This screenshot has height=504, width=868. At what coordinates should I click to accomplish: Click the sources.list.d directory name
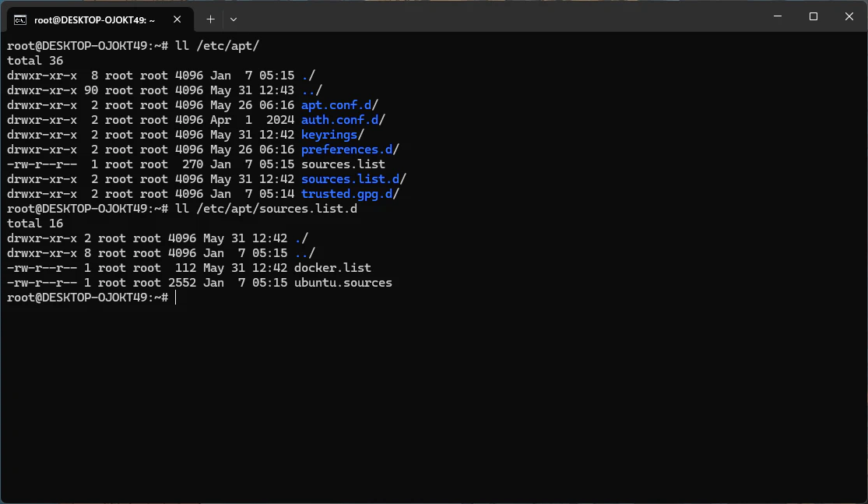tap(350, 179)
